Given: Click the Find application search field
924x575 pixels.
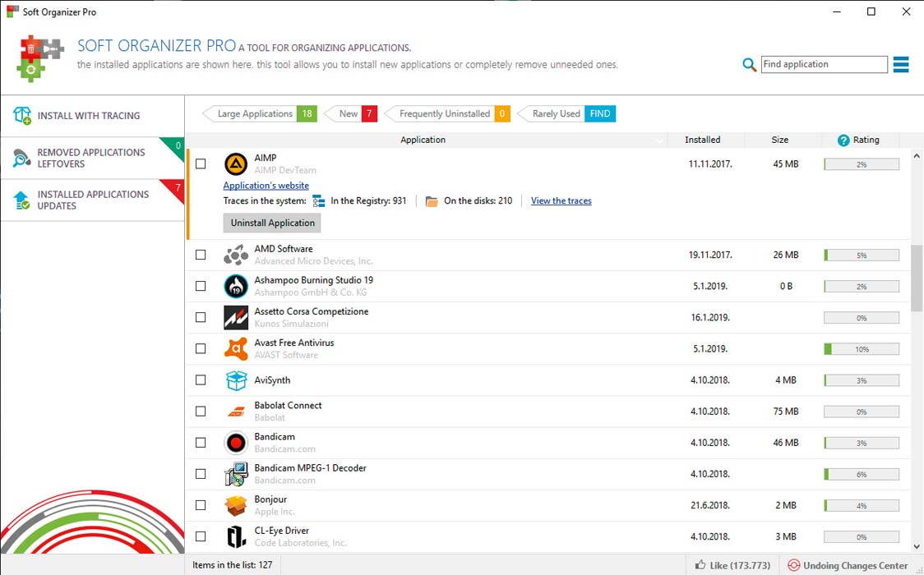Looking at the screenshot, I should [x=824, y=64].
